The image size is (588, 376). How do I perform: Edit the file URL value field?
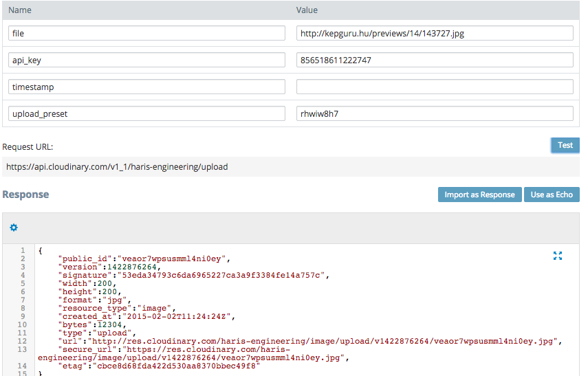click(435, 33)
